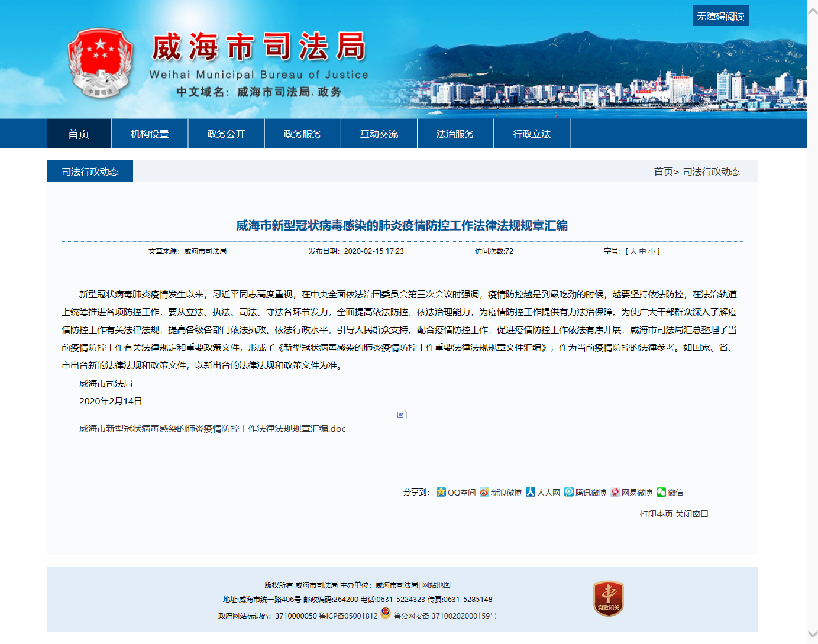Click the 党政机关 red badge icon
The height and width of the screenshot is (644, 818).
pyautogui.click(x=609, y=598)
